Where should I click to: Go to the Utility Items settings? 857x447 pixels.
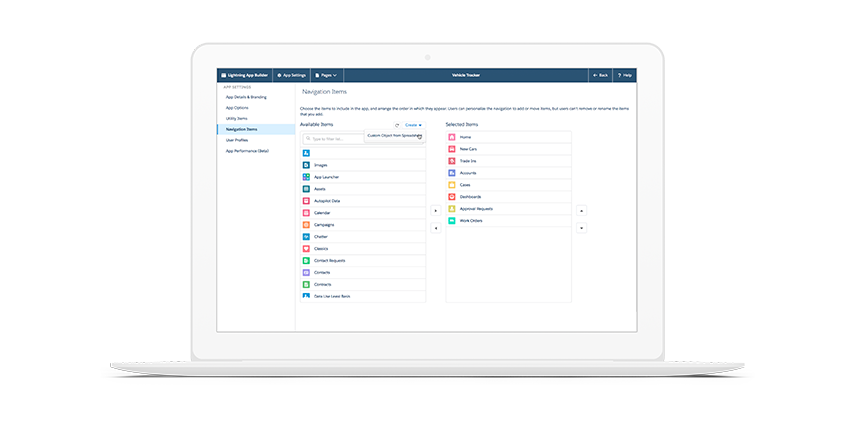click(237, 118)
